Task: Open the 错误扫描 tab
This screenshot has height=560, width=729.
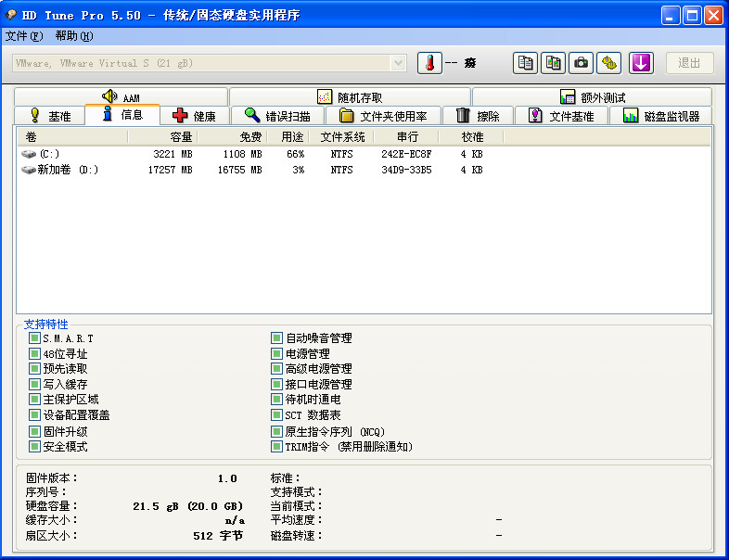Action: (277, 115)
